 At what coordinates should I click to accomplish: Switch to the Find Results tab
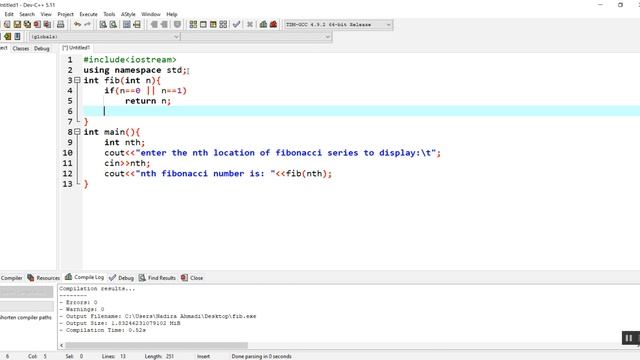pyautogui.click(x=157, y=278)
